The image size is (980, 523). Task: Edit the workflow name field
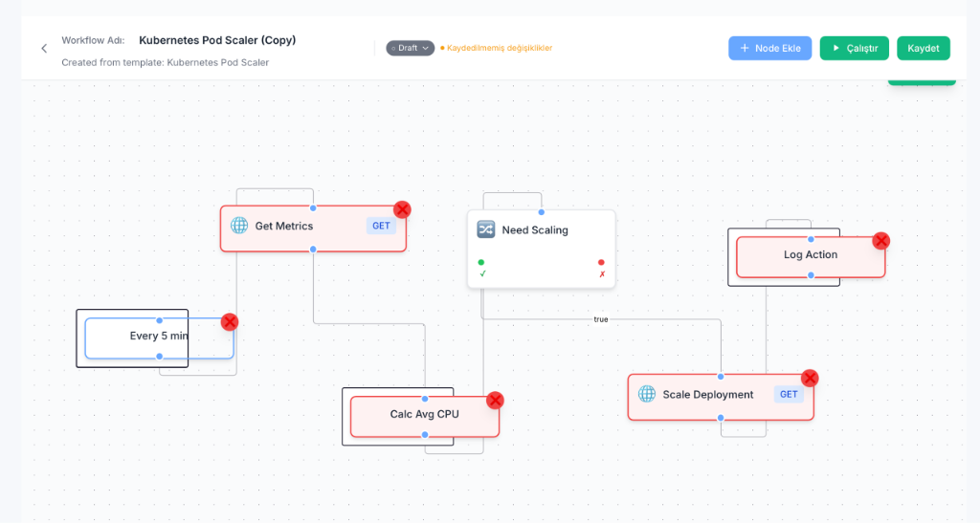[217, 40]
